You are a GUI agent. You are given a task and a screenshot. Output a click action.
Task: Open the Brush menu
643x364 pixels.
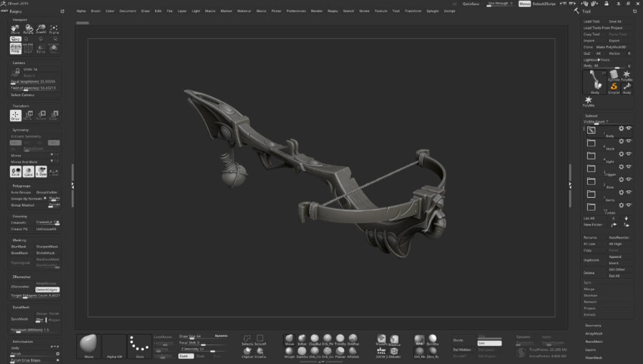[x=95, y=11]
